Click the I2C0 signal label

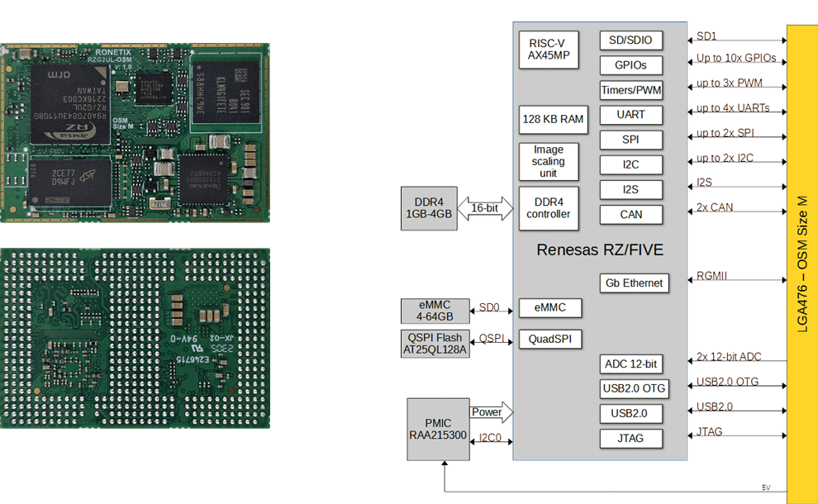(490, 438)
